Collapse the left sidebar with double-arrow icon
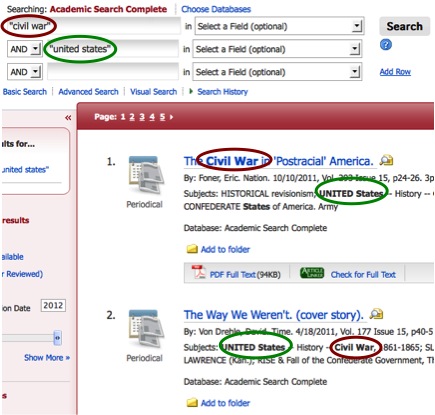The height and width of the screenshot is (415, 435). coord(68,118)
